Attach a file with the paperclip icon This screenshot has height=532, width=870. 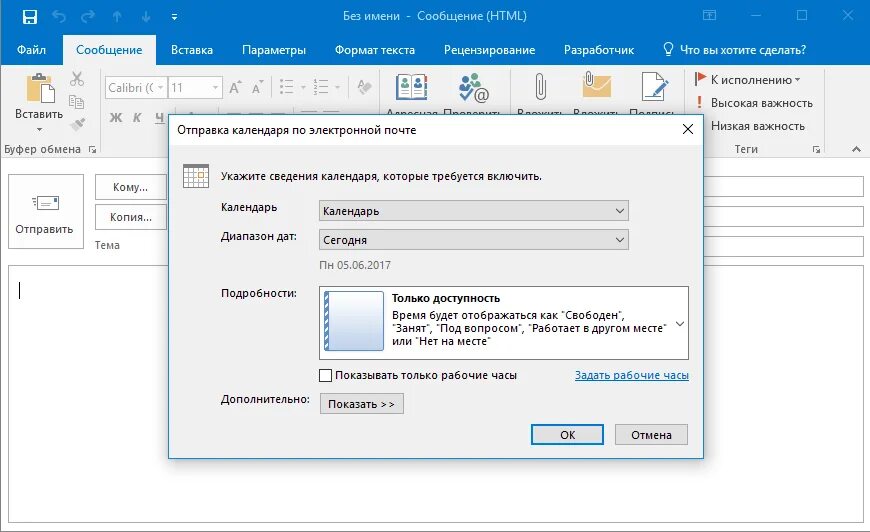click(540, 87)
